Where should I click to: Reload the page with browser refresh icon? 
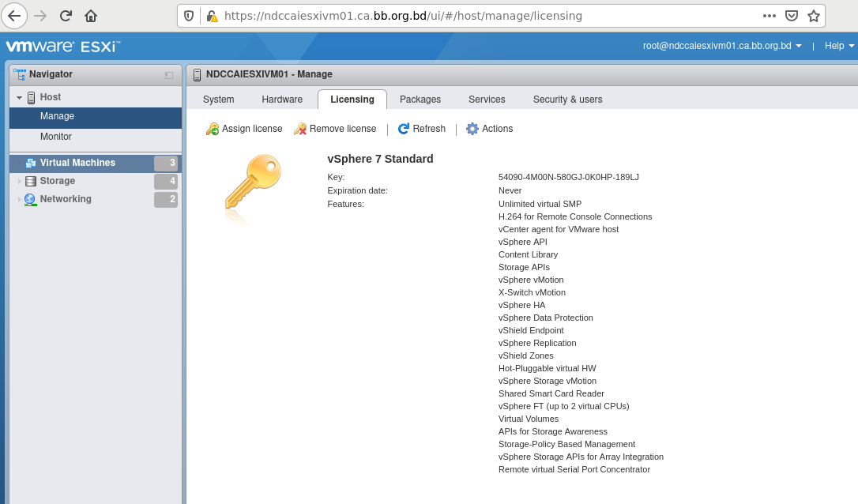pos(66,16)
